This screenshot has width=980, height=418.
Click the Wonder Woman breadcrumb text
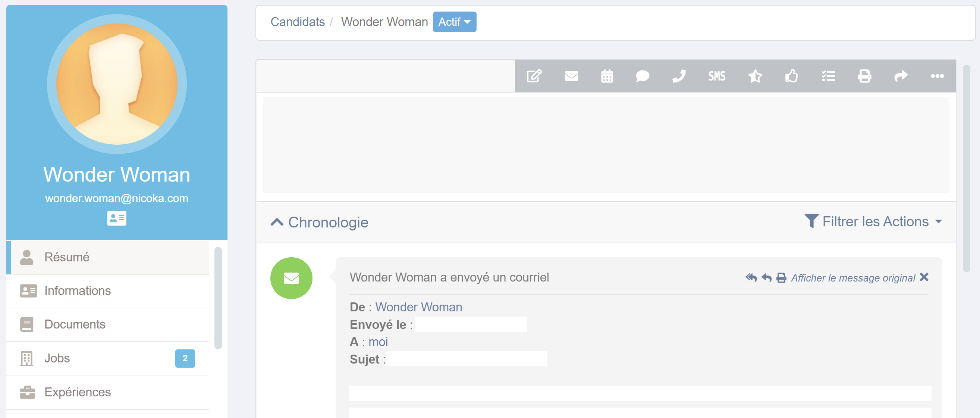[x=384, y=22]
